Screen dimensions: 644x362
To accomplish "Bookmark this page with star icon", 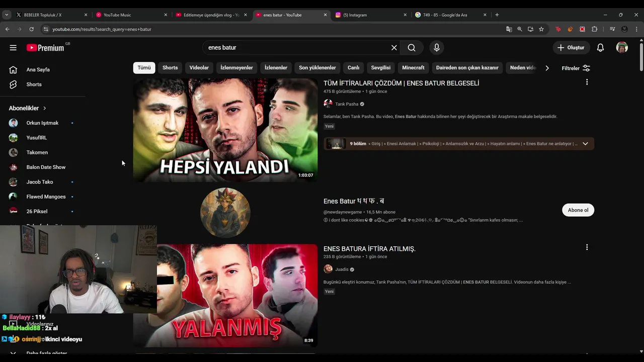I will (x=541, y=29).
